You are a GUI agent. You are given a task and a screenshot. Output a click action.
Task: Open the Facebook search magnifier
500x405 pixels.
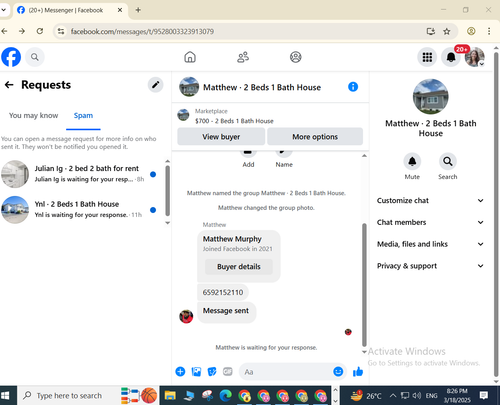coord(35,57)
